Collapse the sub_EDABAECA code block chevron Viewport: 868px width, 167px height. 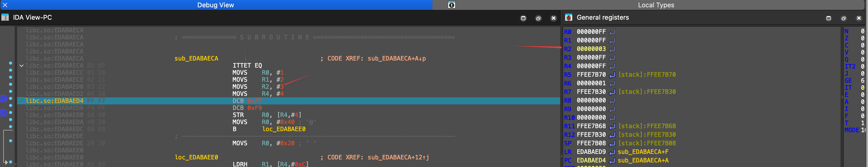(21, 66)
